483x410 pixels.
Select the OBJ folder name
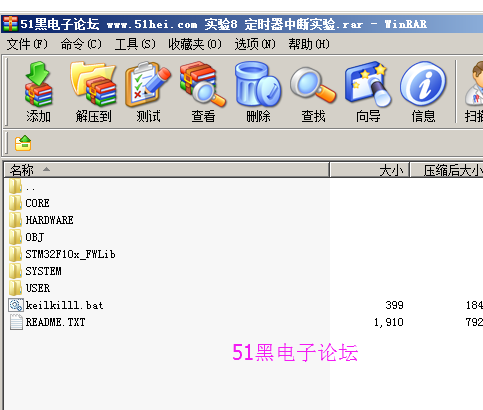point(35,237)
